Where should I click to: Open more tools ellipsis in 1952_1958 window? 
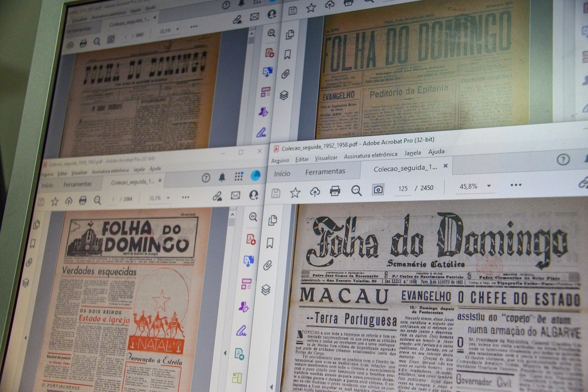pyautogui.click(x=516, y=185)
